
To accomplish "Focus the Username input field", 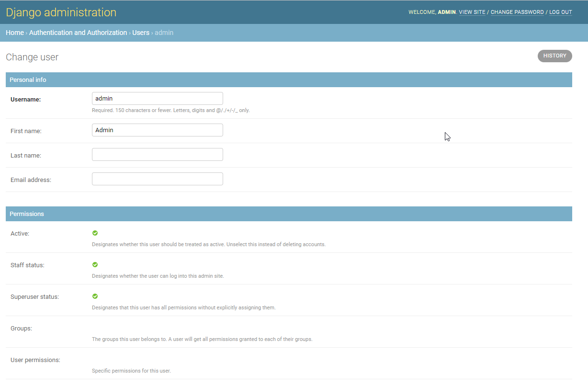I will coord(158,98).
